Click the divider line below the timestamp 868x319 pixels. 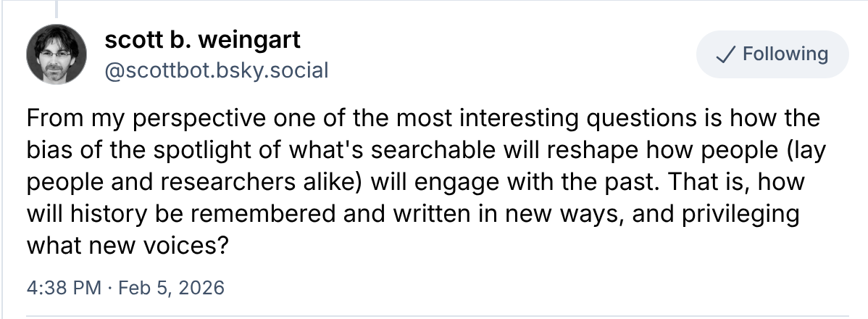click(434, 315)
